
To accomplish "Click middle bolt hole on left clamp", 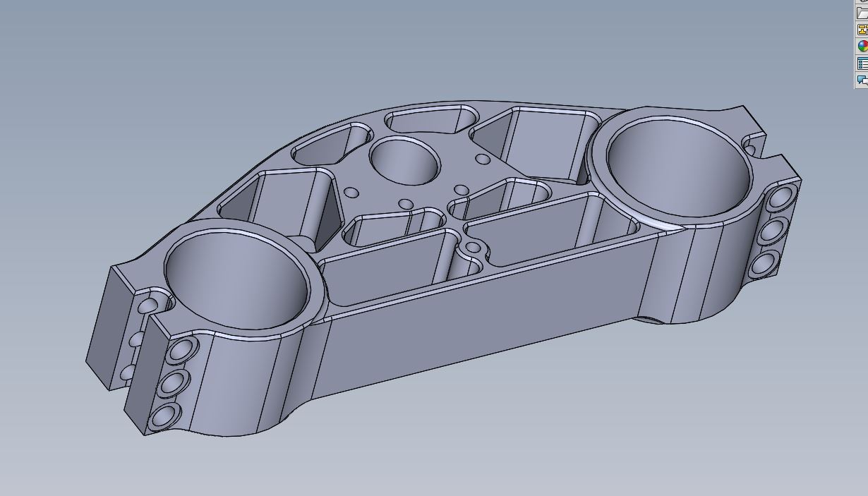I will pyautogui.click(x=173, y=384).
